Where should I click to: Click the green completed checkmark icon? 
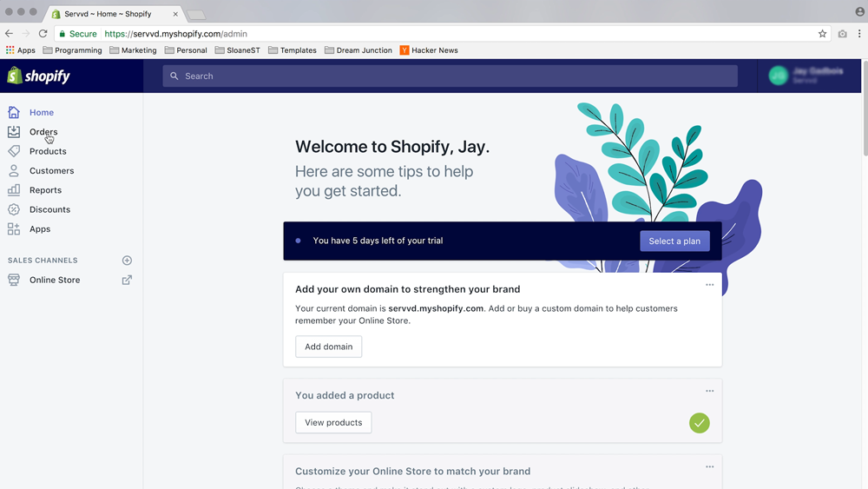[700, 423]
